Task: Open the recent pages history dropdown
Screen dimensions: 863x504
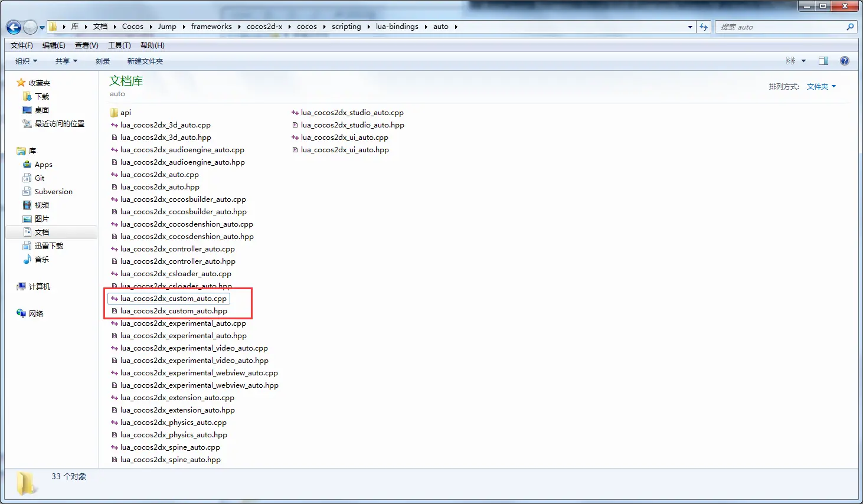Action: pos(42,28)
